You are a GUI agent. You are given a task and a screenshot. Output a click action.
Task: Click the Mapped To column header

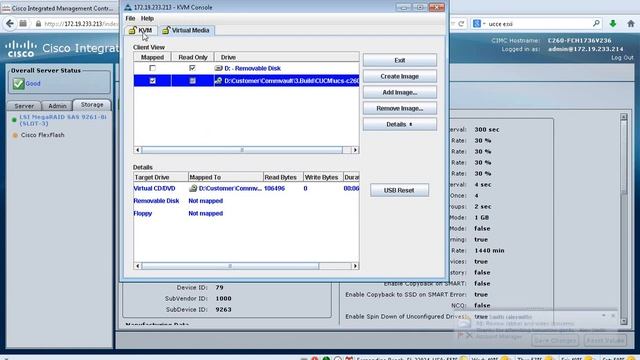pos(225,177)
